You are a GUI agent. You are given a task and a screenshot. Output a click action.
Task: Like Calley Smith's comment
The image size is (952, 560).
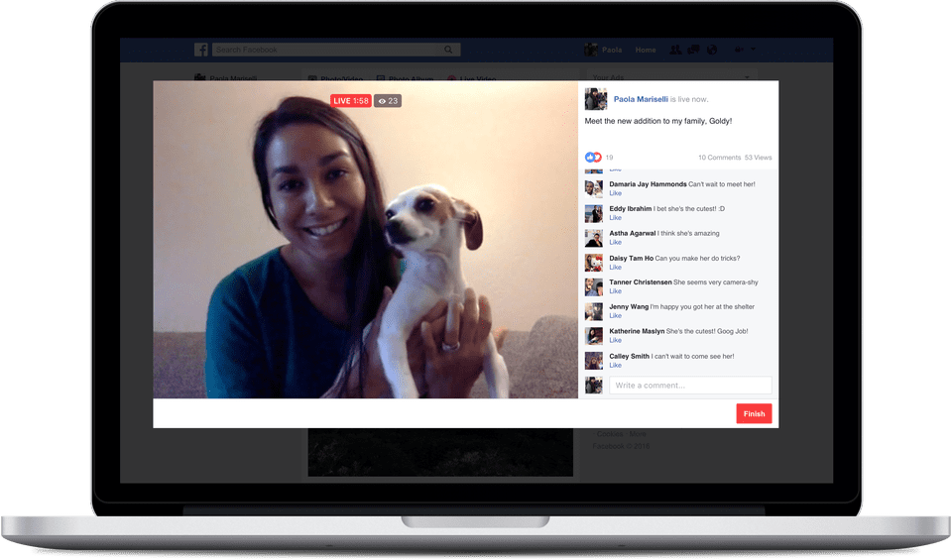615,366
